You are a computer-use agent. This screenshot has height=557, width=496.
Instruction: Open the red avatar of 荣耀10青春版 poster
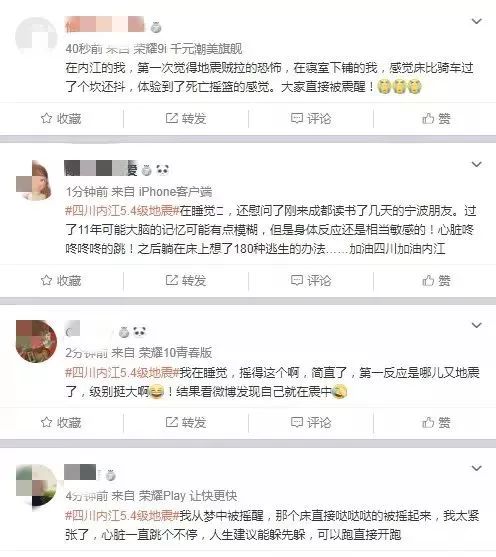click(x=36, y=341)
